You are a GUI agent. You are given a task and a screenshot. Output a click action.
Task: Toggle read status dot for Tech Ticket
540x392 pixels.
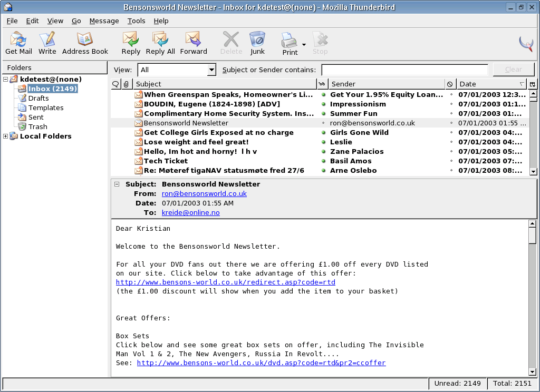coord(323,161)
